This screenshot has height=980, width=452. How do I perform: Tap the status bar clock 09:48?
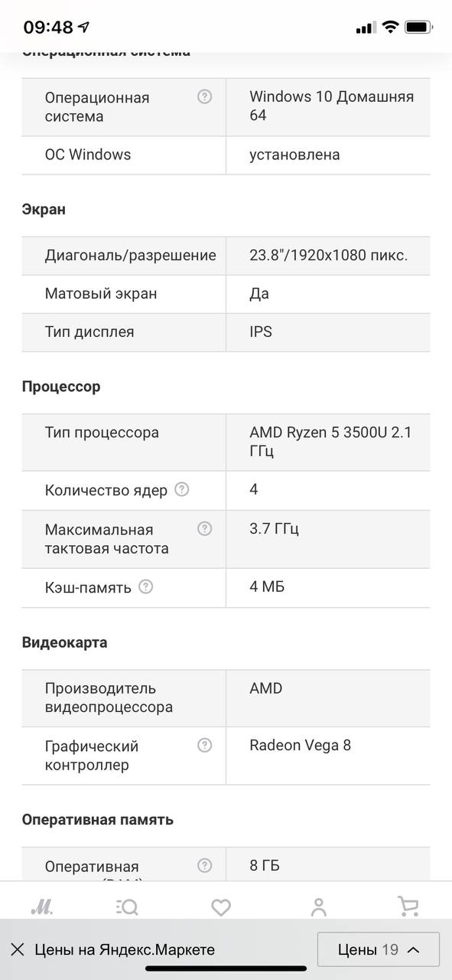coord(47,28)
